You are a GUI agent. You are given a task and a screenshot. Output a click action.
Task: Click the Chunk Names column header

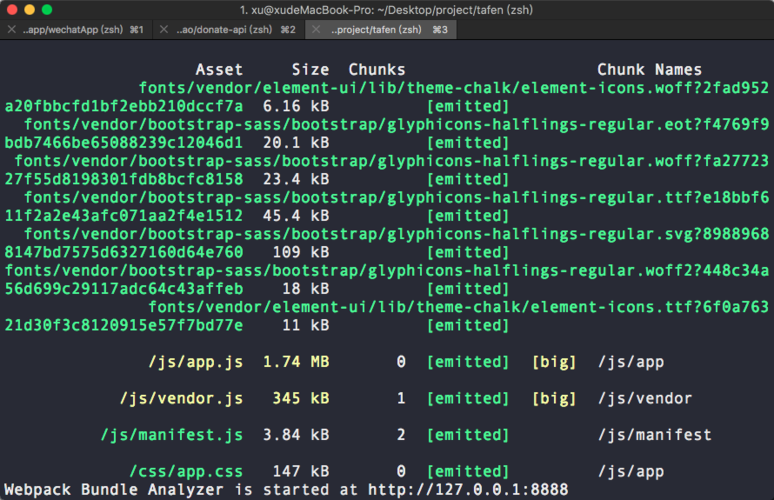pos(649,70)
